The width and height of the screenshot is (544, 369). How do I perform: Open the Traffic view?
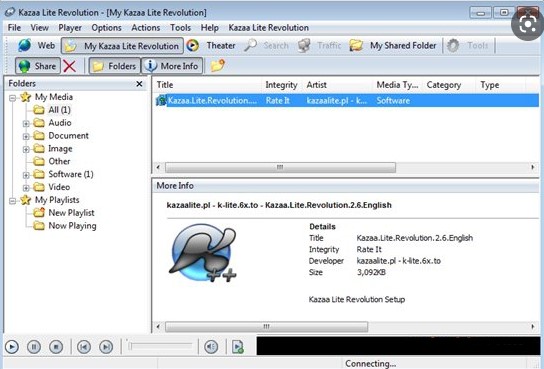(x=320, y=45)
